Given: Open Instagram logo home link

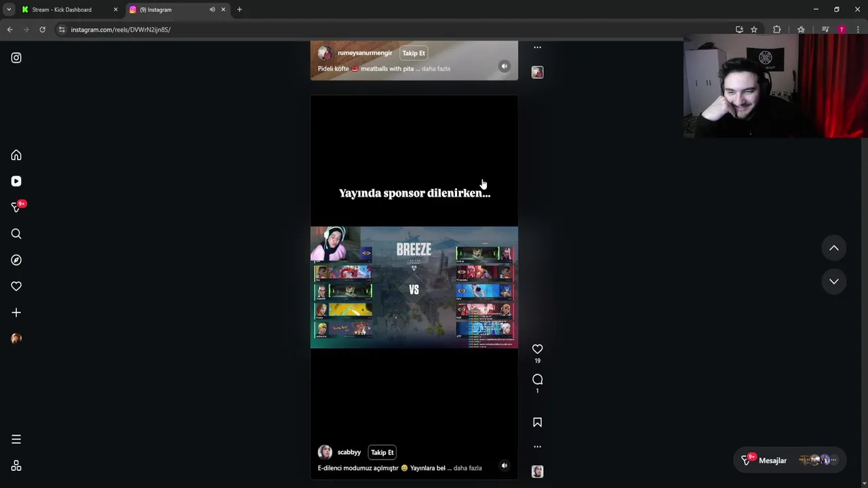Looking at the screenshot, I should pos(16,58).
